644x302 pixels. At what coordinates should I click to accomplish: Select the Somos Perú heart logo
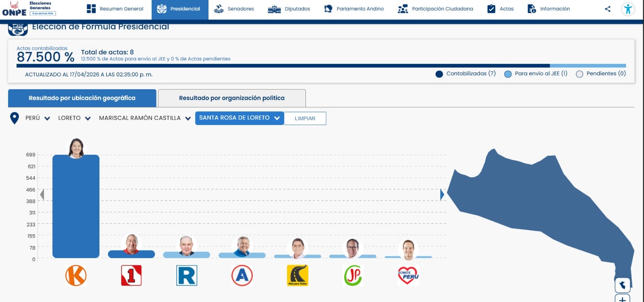tap(408, 275)
